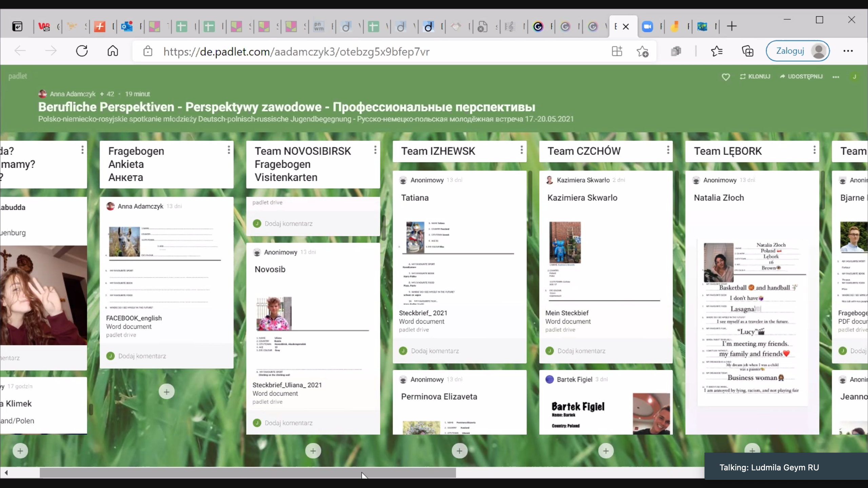Click Kazimiera Skwarło author avatar

click(549, 180)
